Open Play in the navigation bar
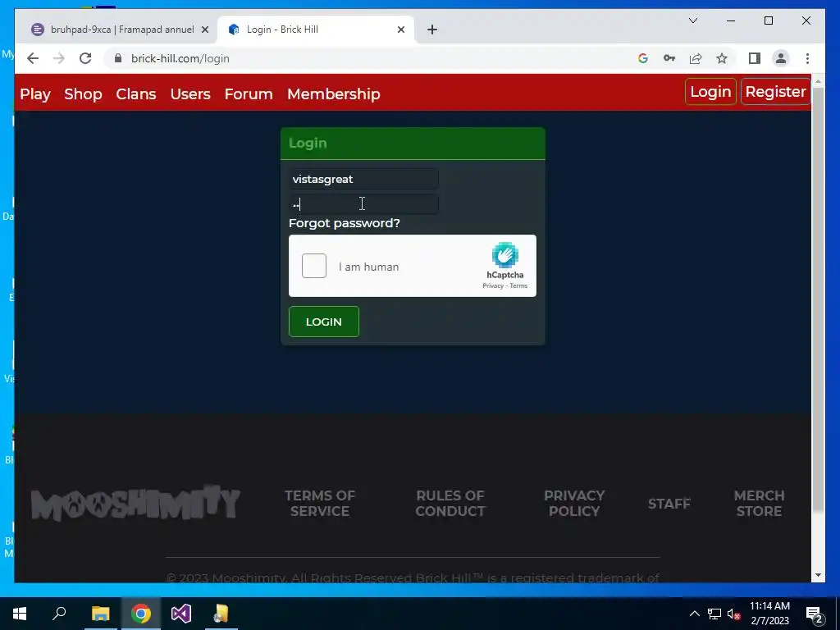This screenshot has width=840, height=630. click(35, 94)
